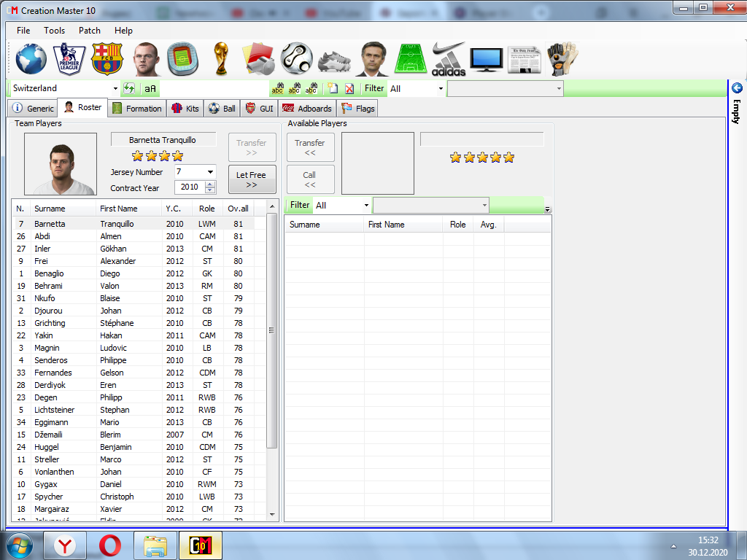Image resolution: width=747 pixels, height=560 pixels.
Task: Open the balls editor icon
Action: 298,59
